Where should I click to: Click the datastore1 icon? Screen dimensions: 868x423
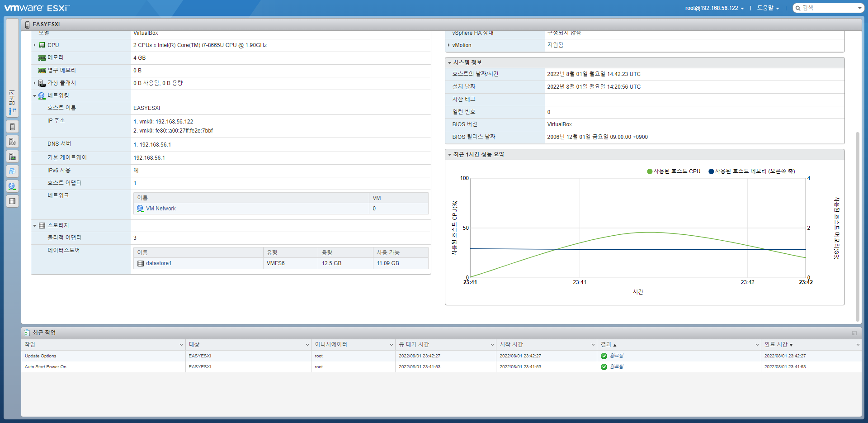click(141, 263)
